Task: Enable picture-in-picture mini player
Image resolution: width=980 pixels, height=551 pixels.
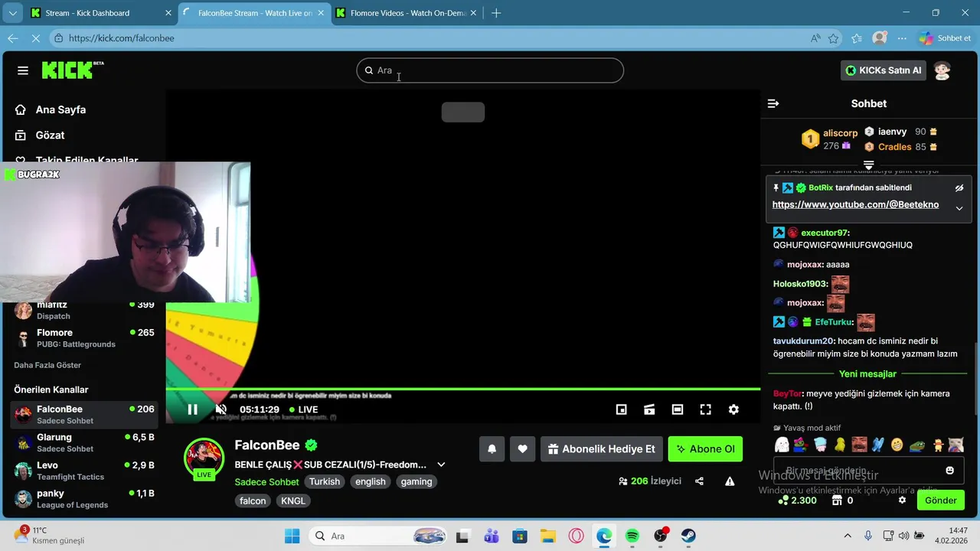Action: 622,409
